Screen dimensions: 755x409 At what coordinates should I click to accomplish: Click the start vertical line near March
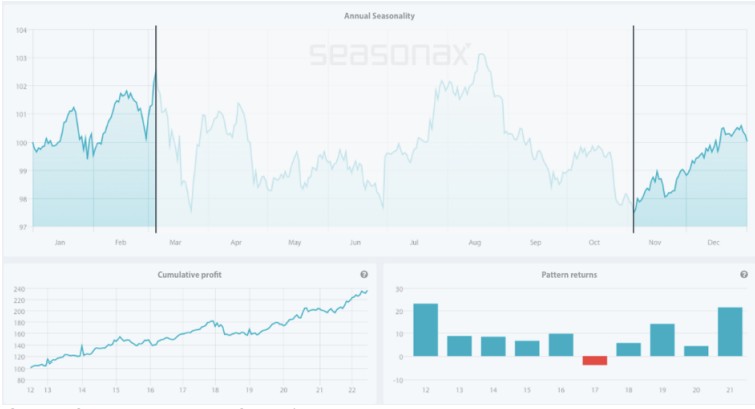[156, 129]
